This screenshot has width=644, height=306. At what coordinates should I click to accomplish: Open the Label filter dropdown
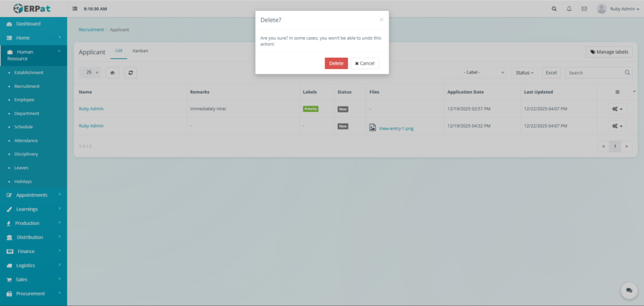tap(474, 73)
